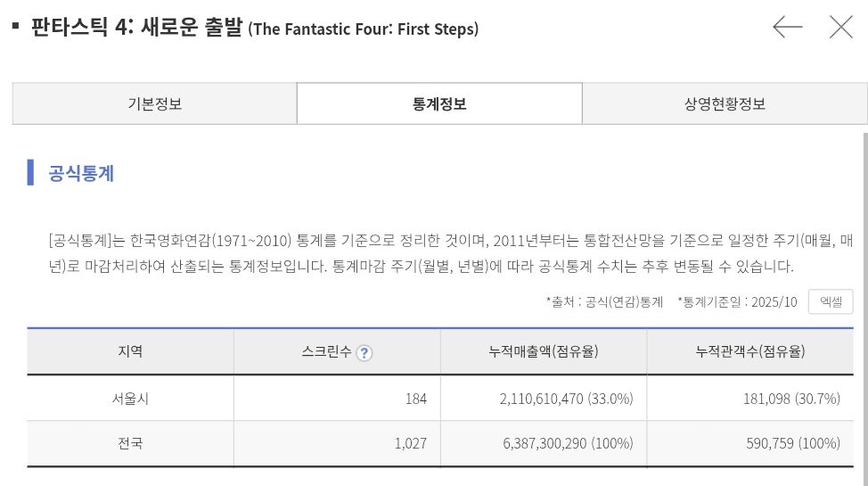The image size is (868, 486).
Task: Click the back arrow icon
Action: (x=787, y=28)
